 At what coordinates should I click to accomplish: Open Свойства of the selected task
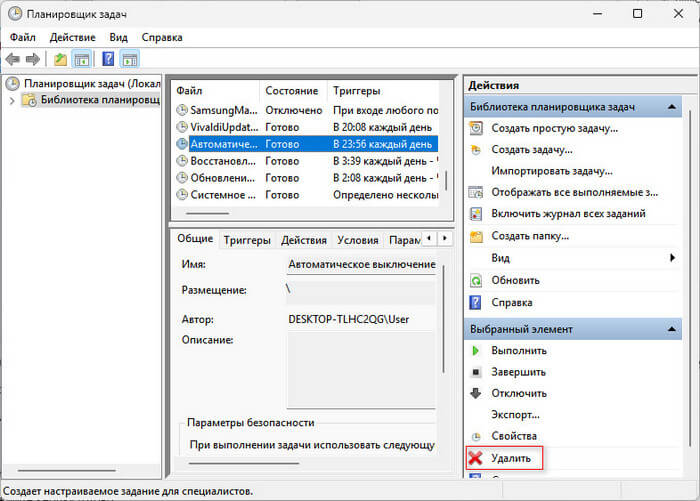click(514, 436)
